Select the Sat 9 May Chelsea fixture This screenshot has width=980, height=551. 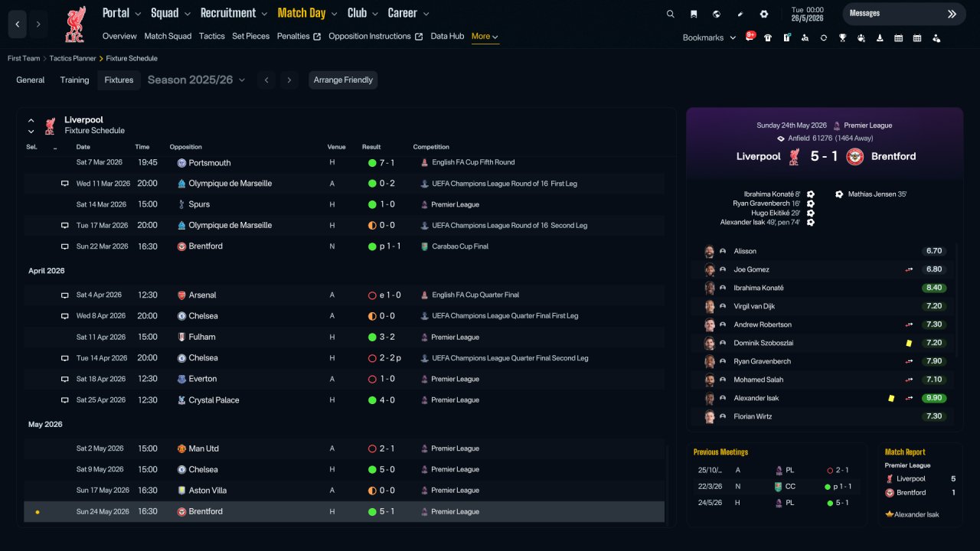coord(344,469)
